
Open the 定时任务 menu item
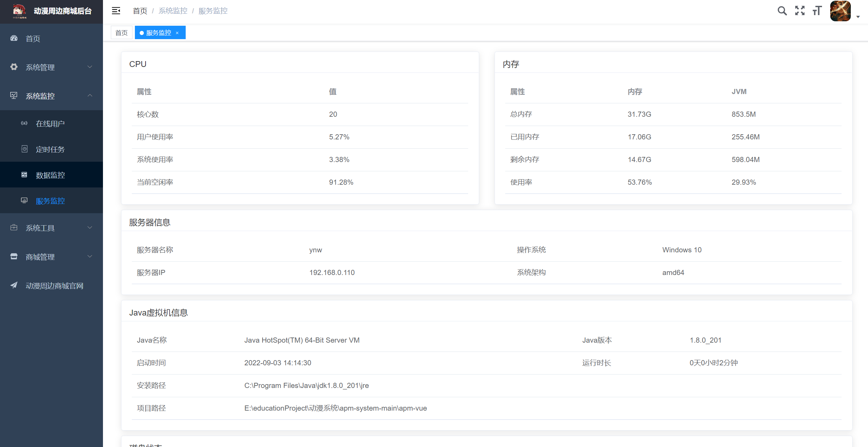pyautogui.click(x=50, y=149)
